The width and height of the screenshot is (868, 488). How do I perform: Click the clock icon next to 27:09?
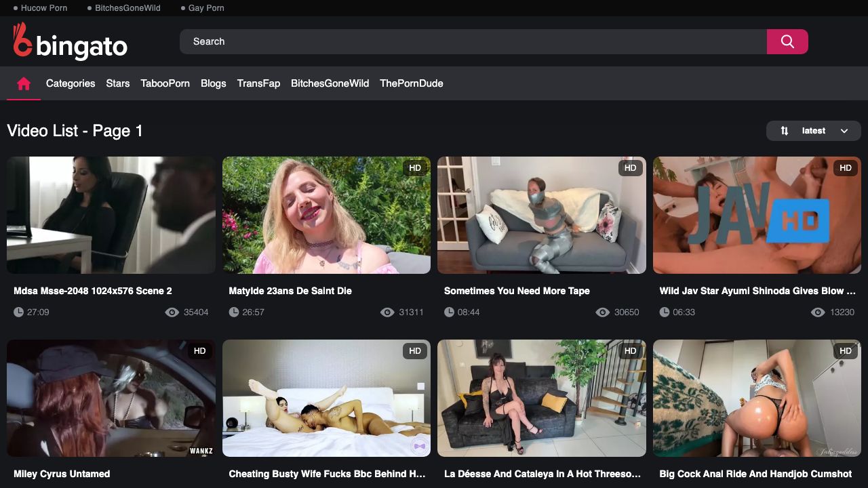click(x=18, y=312)
